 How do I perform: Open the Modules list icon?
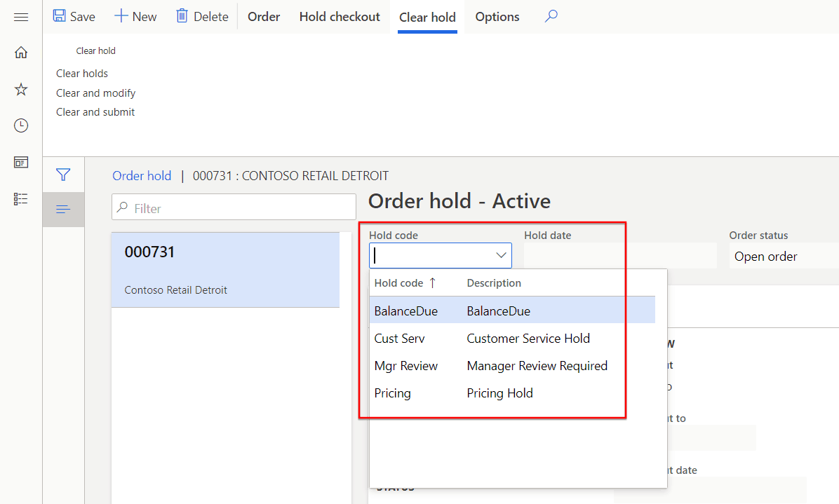pyautogui.click(x=20, y=198)
